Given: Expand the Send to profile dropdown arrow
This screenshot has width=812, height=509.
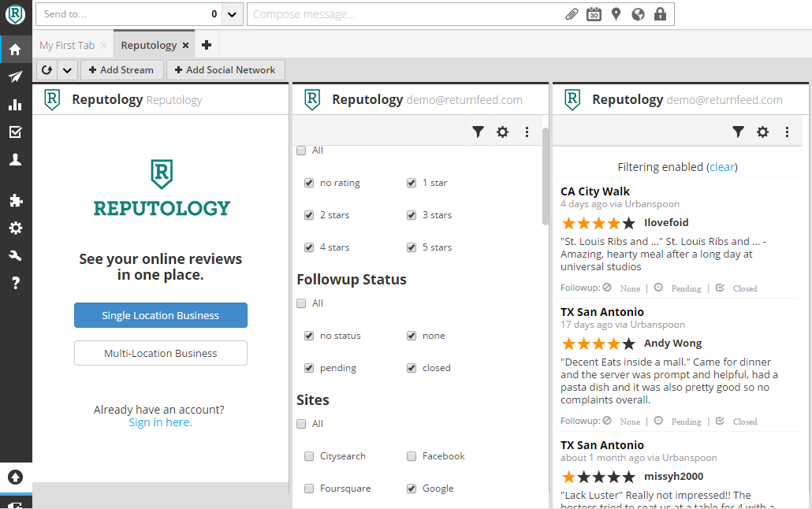Looking at the screenshot, I should (232, 14).
